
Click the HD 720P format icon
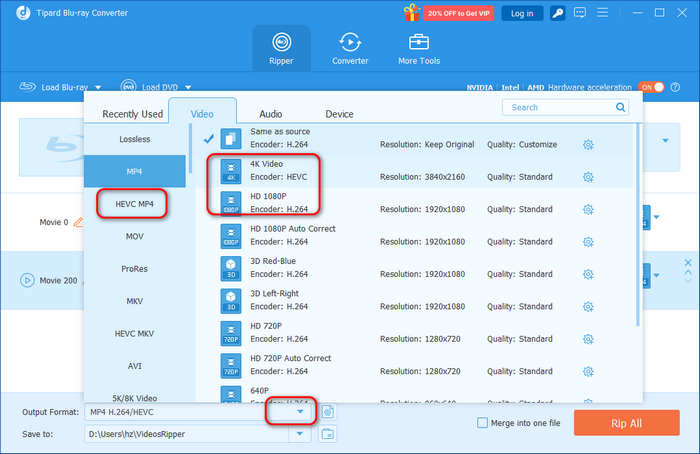tap(231, 333)
